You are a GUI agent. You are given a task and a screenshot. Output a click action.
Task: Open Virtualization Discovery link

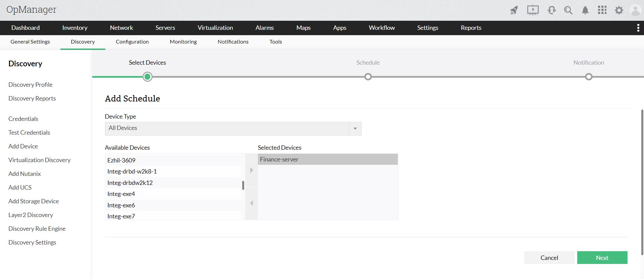(40, 160)
